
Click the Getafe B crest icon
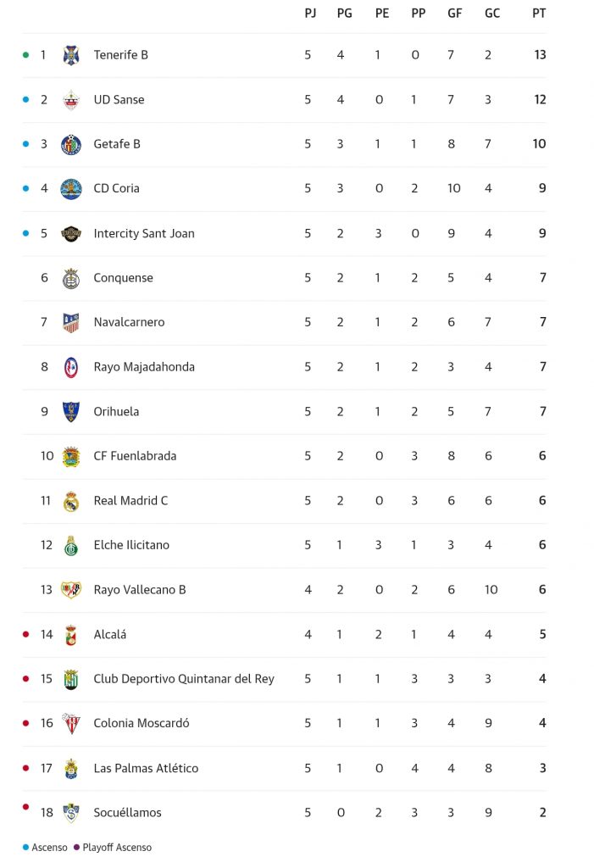tap(71, 144)
